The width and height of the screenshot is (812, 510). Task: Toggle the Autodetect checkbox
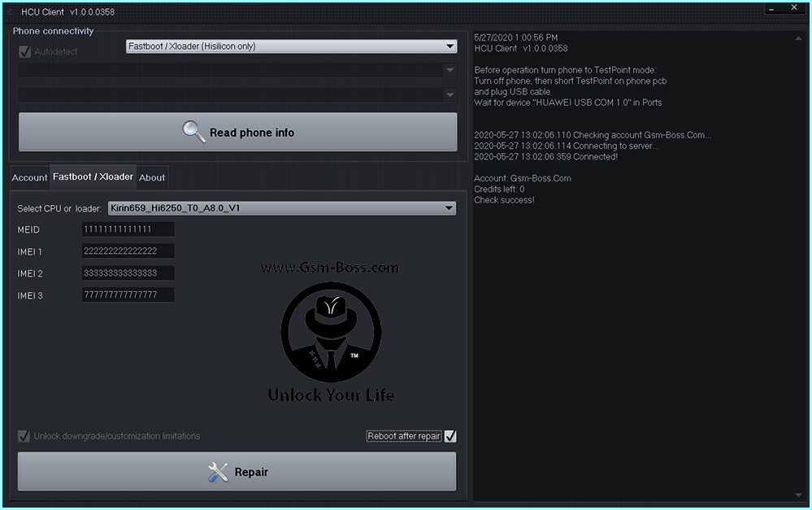24,51
